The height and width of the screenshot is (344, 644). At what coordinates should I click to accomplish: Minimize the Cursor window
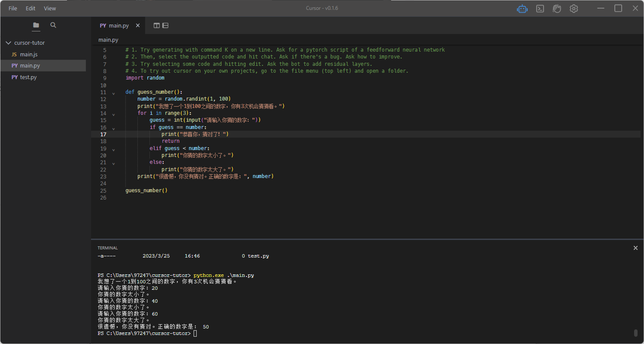point(601,8)
